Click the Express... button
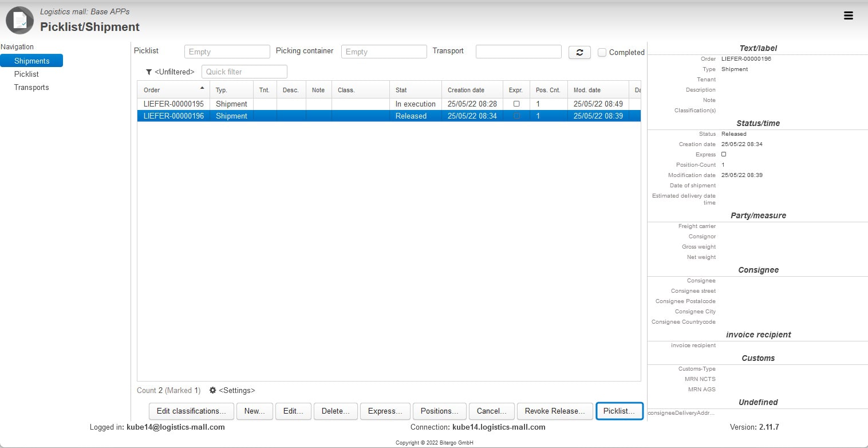Image resolution: width=868 pixels, height=448 pixels. pos(385,411)
